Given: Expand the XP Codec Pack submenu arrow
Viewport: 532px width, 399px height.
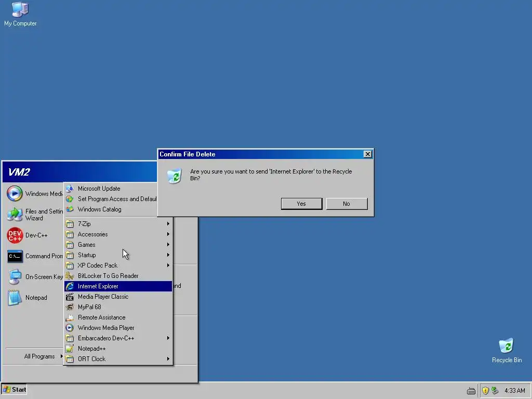Looking at the screenshot, I should coord(168,265).
